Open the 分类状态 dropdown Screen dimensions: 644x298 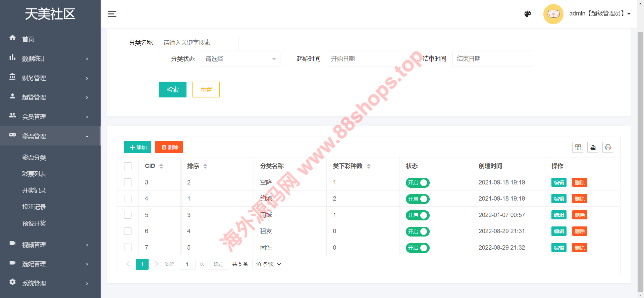[x=240, y=59]
